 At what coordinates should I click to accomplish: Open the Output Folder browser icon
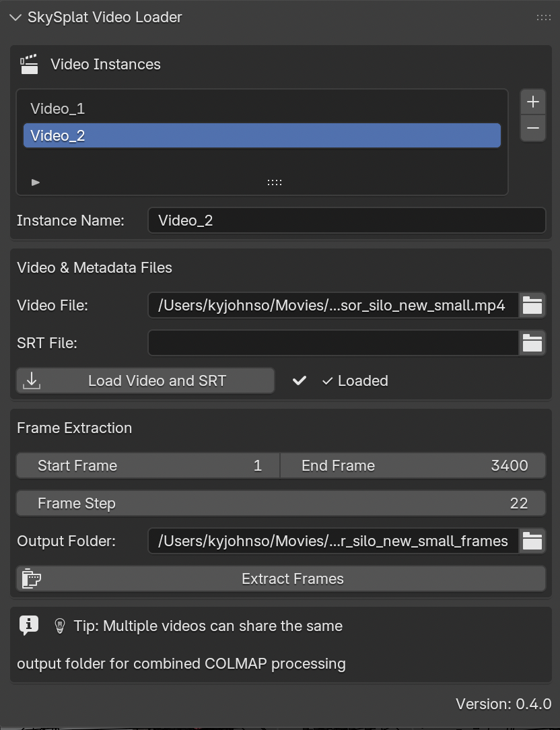(x=532, y=541)
